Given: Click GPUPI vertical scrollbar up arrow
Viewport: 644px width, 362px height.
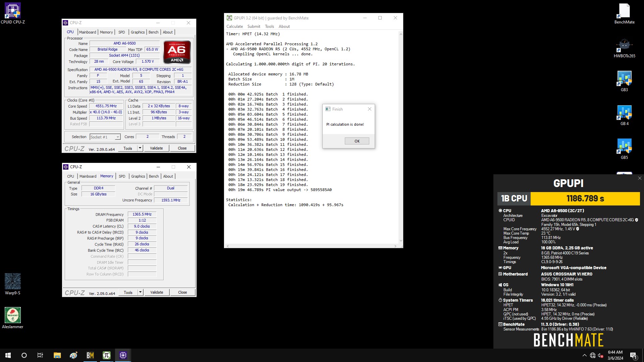Looking at the screenshot, I should pos(400,34).
